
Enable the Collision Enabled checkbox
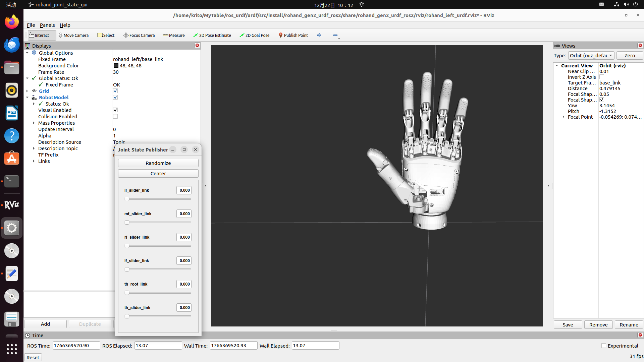pos(115,117)
